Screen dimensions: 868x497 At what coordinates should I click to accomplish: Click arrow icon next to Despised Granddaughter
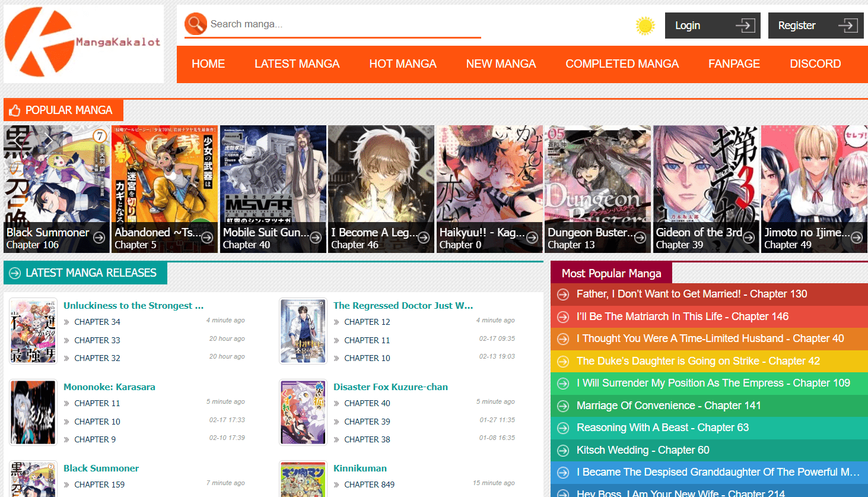(x=563, y=473)
